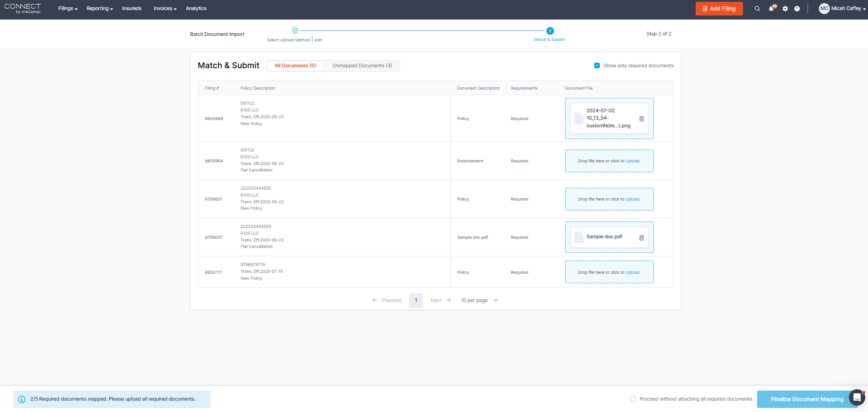Image resolution: width=868 pixels, height=412 pixels.
Task: Click Upload link for filing 8708021
Action: (632, 199)
